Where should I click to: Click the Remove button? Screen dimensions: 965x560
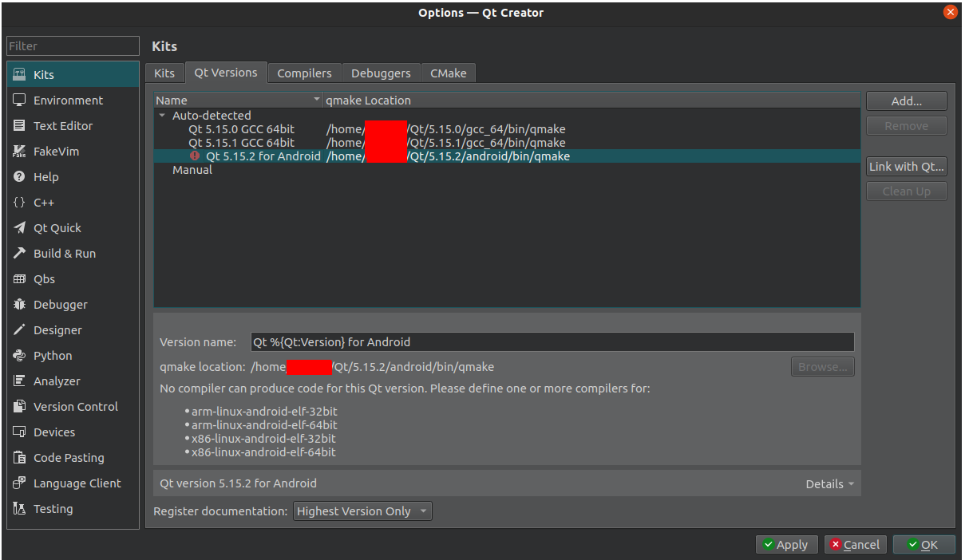[907, 126]
